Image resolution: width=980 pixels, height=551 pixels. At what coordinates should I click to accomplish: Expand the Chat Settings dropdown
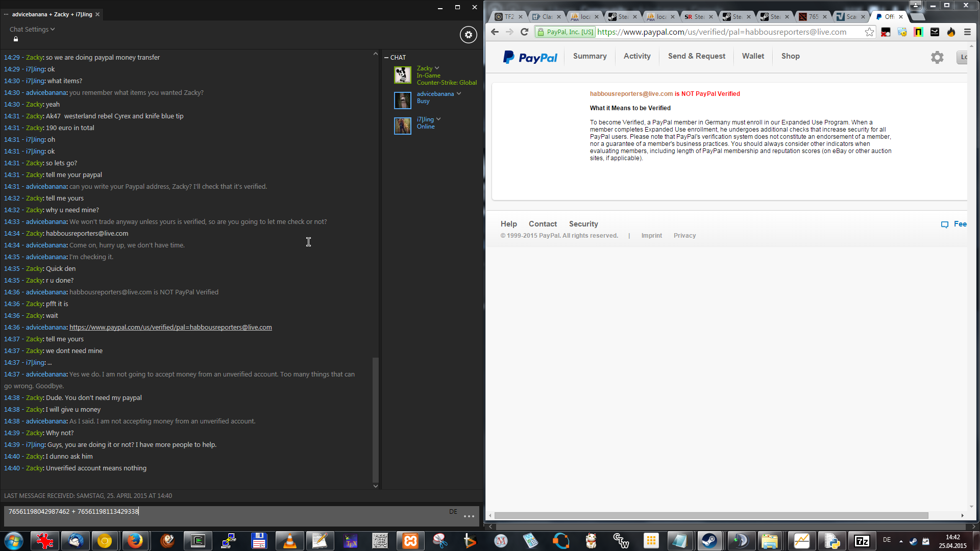click(32, 30)
